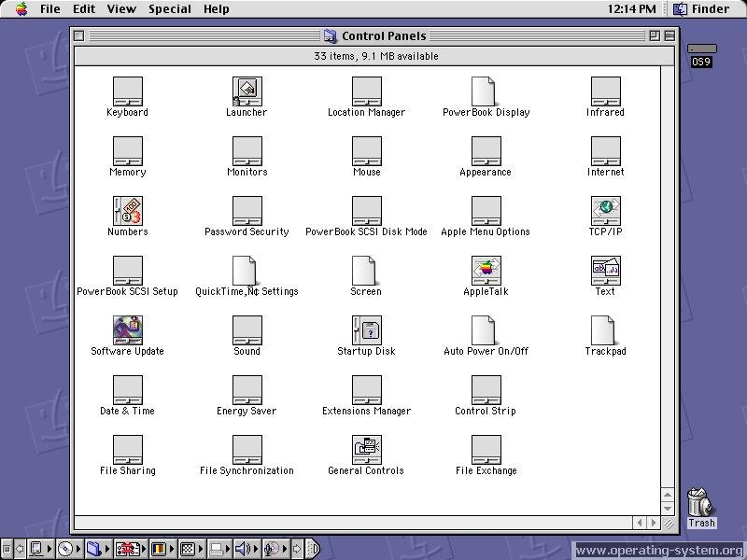This screenshot has height=560, width=747.
Task: Expand the AppleTalk switch strip module
Action: point(40,549)
